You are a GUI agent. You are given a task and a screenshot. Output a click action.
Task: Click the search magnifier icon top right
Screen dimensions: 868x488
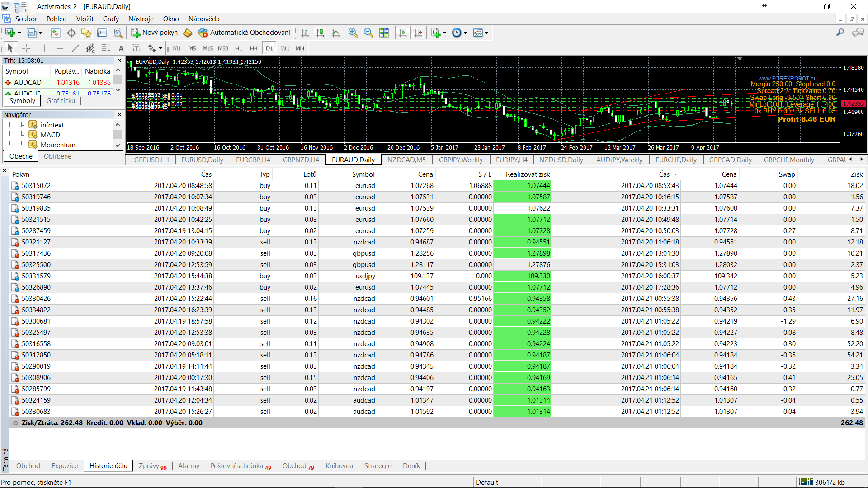click(840, 33)
